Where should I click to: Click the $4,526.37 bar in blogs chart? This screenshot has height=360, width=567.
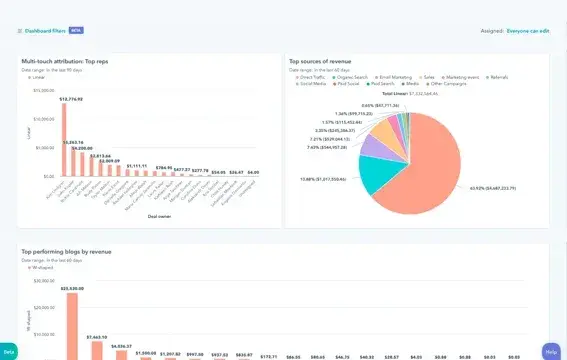121,355
